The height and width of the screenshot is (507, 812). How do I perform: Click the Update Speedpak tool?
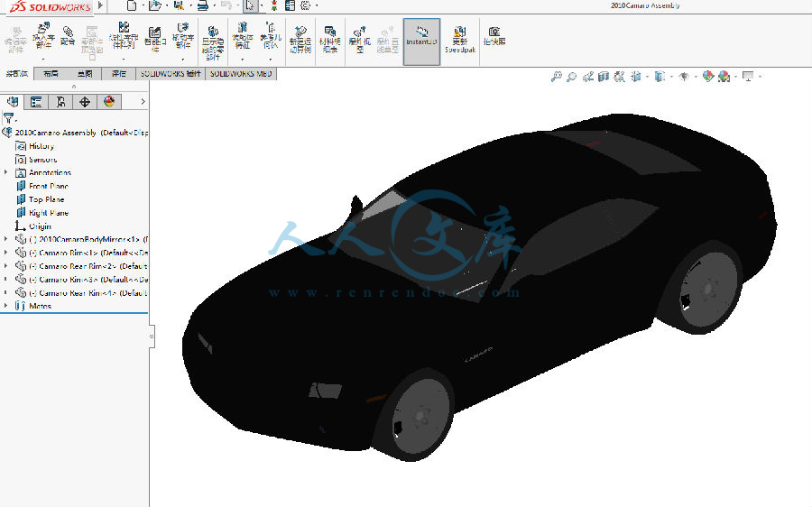(x=460, y=40)
